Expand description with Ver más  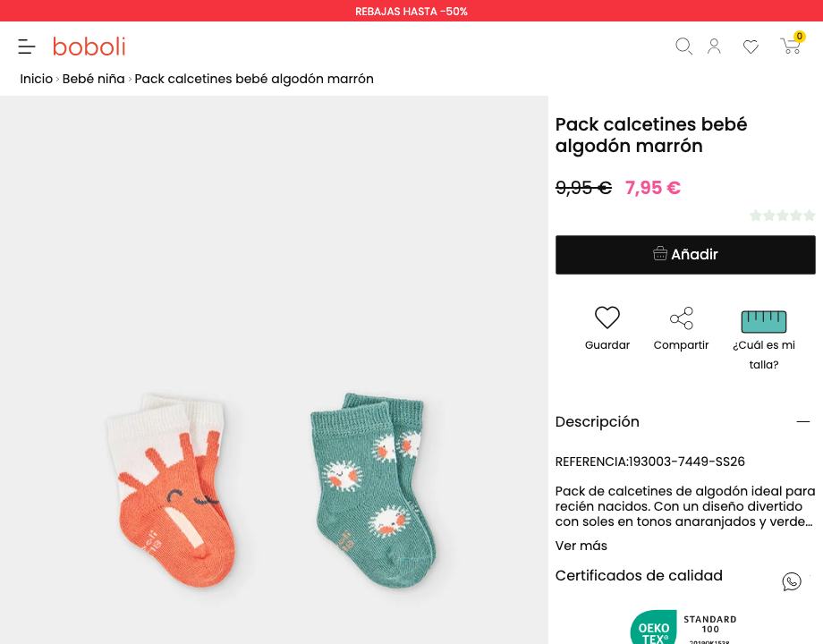pos(581,546)
